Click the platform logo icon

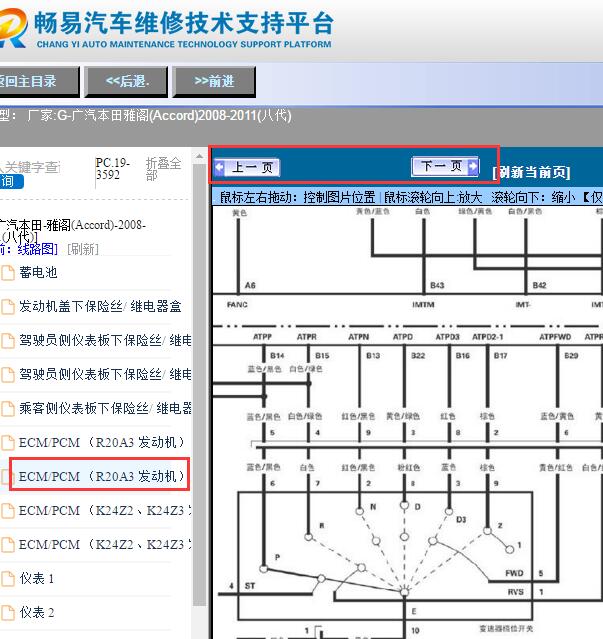point(13,28)
